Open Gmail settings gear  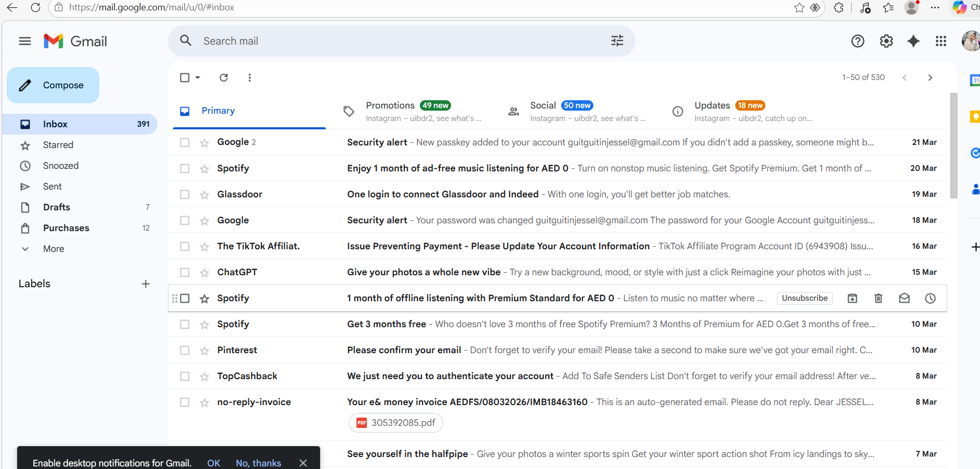click(x=886, y=41)
